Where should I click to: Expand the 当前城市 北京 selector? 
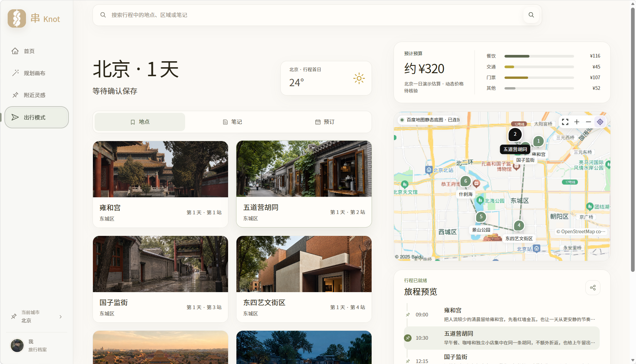(37, 317)
